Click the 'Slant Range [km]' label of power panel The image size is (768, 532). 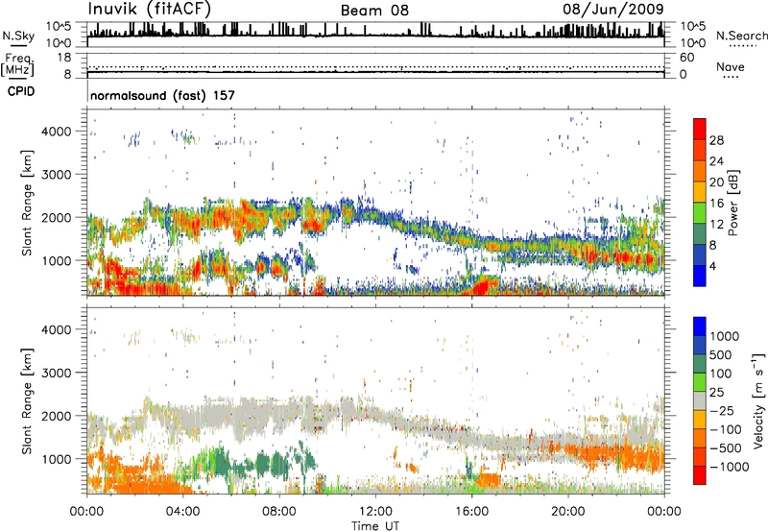tap(26, 203)
